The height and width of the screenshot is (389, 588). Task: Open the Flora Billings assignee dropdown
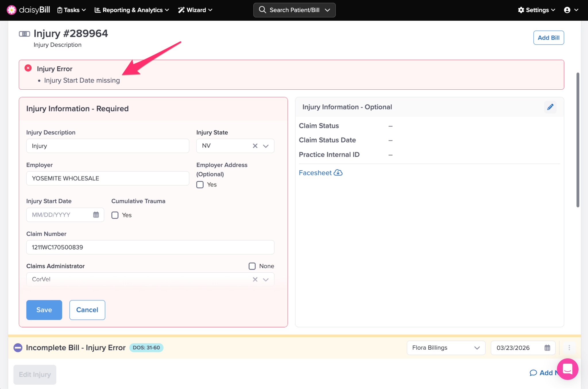click(x=446, y=348)
